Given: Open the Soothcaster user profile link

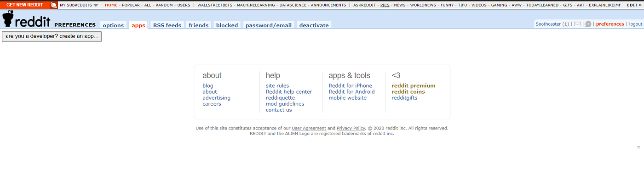Looking at the screenshot, I should coord(548,24).
